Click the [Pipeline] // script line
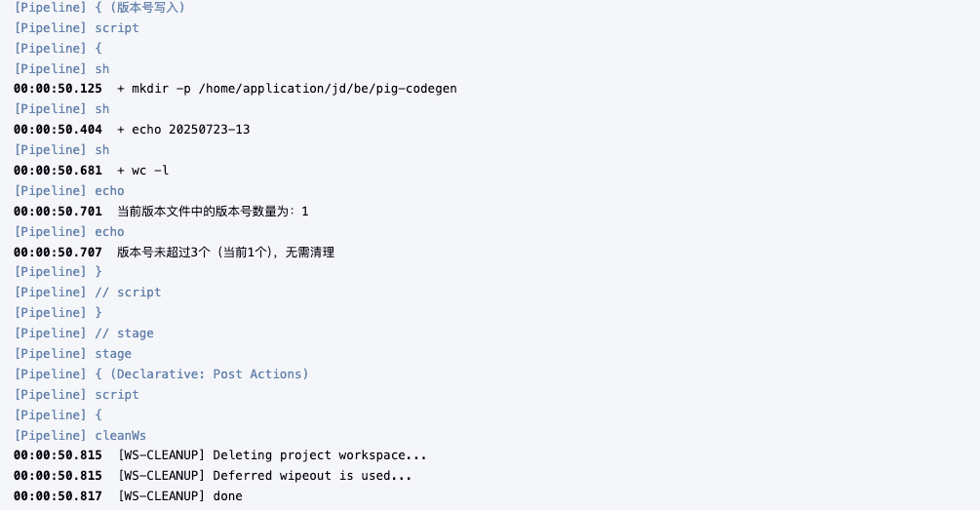This screenshot has height=510, width=980. [x=88, y=293]
